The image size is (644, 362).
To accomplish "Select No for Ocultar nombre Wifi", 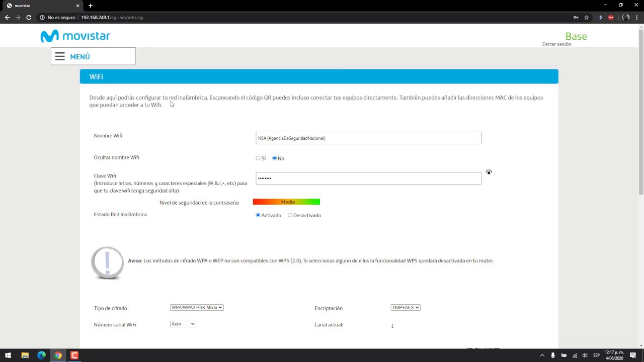I will pos(275,158).
